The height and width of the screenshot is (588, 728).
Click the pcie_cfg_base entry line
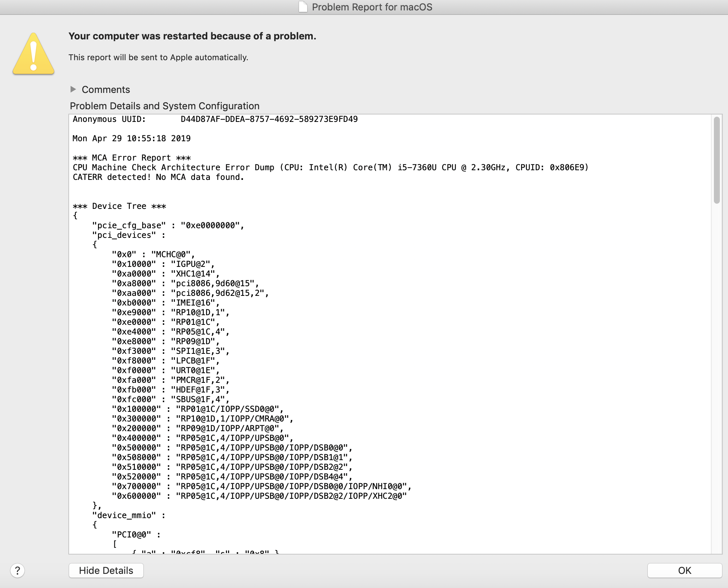168,226
